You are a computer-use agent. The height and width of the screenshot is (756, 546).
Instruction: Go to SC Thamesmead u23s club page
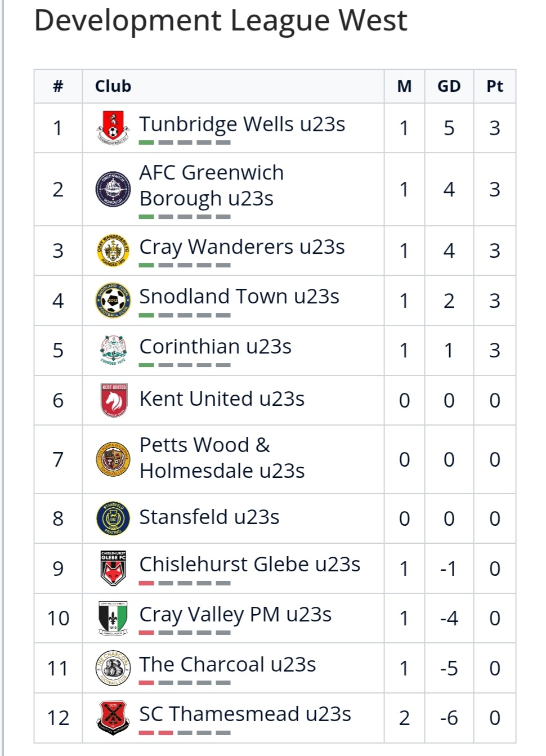(x=245, y=714)
